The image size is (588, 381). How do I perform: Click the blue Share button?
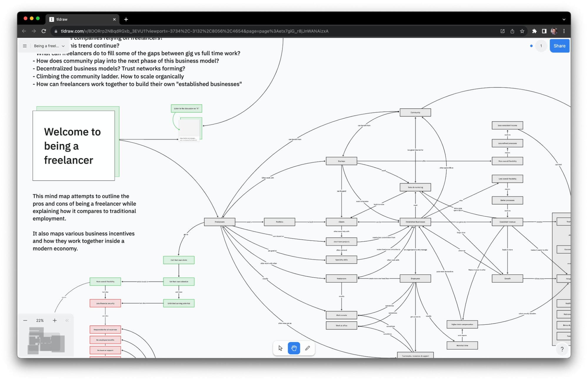559,46
